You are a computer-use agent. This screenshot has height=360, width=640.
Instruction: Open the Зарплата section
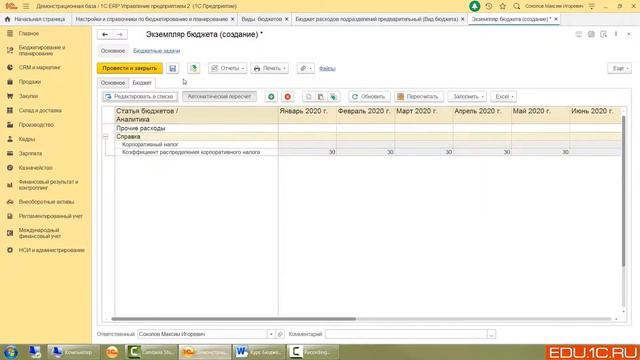click(30, 153)
